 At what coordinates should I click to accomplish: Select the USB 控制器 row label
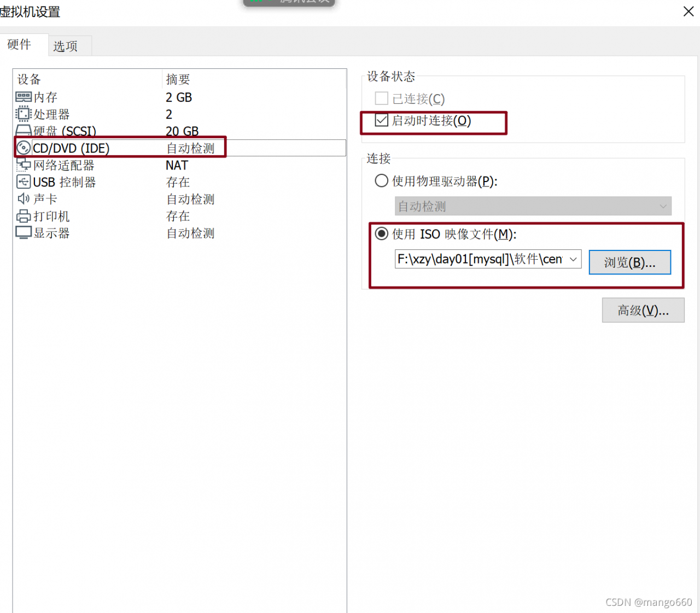65,182
